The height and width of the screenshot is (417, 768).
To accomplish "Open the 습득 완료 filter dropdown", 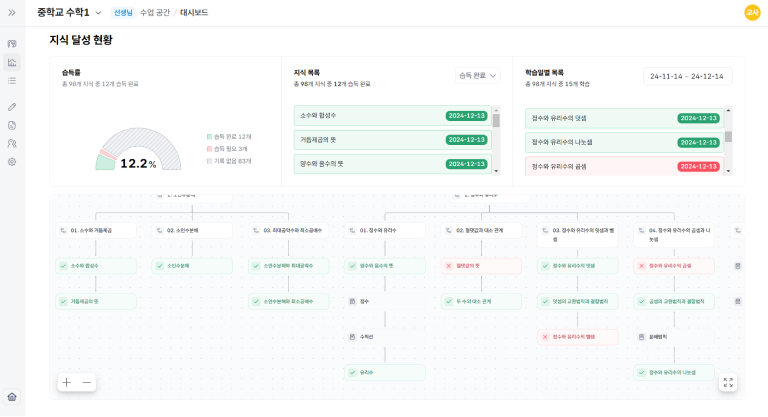I will [x=477, y=75].
